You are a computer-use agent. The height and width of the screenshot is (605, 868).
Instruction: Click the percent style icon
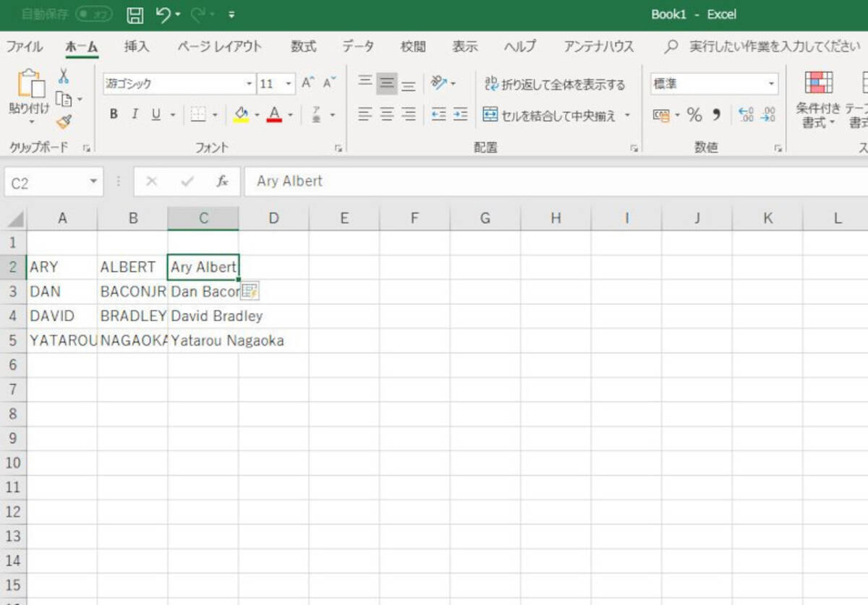(694, 115)
